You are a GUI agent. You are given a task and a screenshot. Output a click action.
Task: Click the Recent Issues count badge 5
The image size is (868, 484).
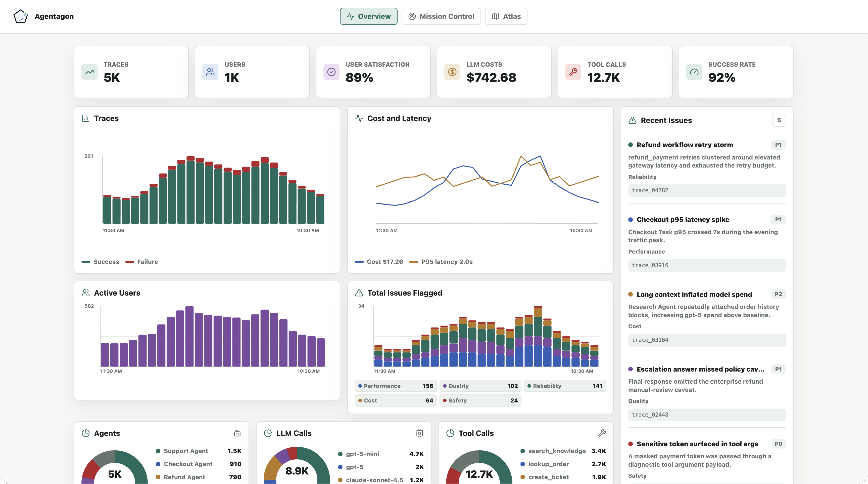point(779,120)
